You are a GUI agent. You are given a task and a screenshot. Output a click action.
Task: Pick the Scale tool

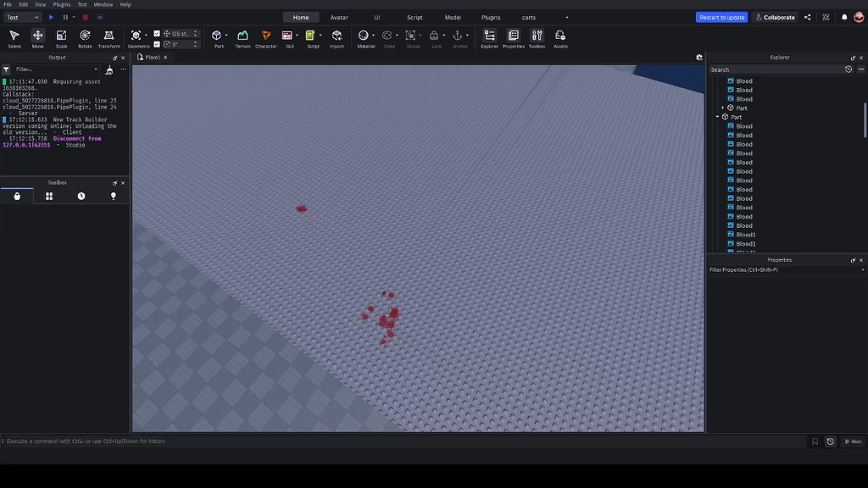click(61, 39)
